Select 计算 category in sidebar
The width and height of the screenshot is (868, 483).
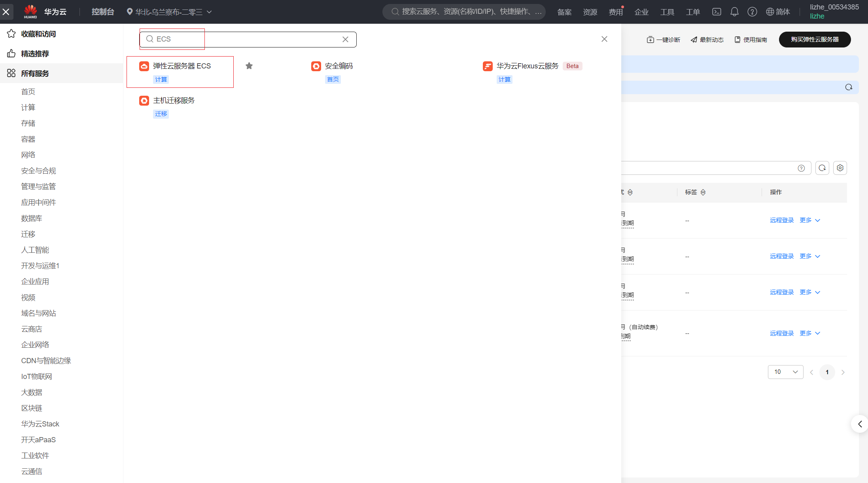tap(28, 108)
